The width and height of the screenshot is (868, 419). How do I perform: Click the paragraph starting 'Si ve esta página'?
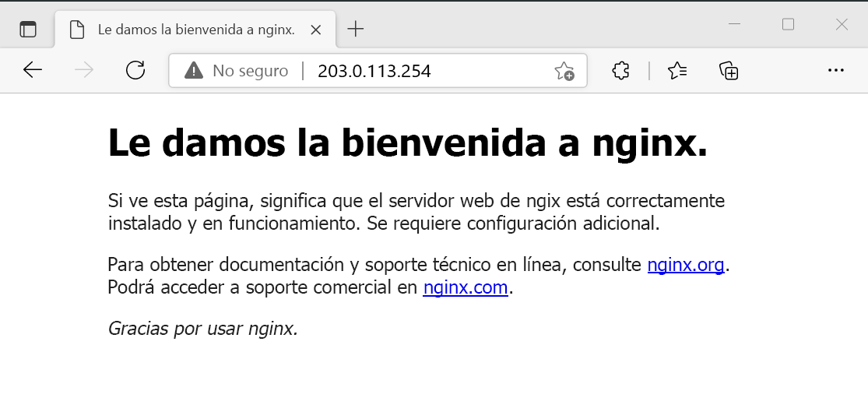pyautogui.click(x=416, y=212)
